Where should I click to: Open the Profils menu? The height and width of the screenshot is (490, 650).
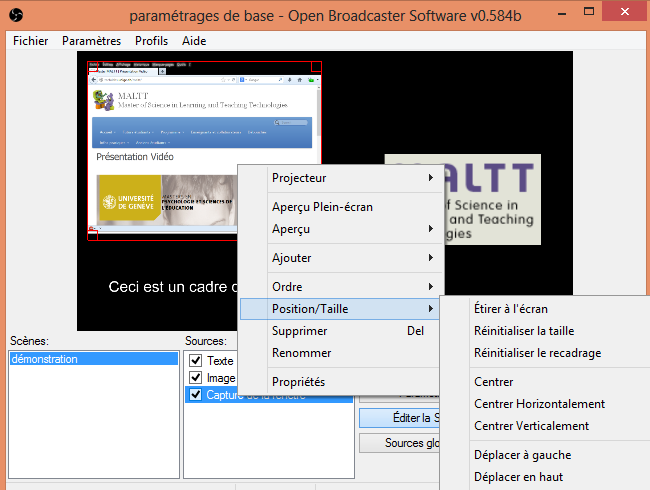coord(151,41)
